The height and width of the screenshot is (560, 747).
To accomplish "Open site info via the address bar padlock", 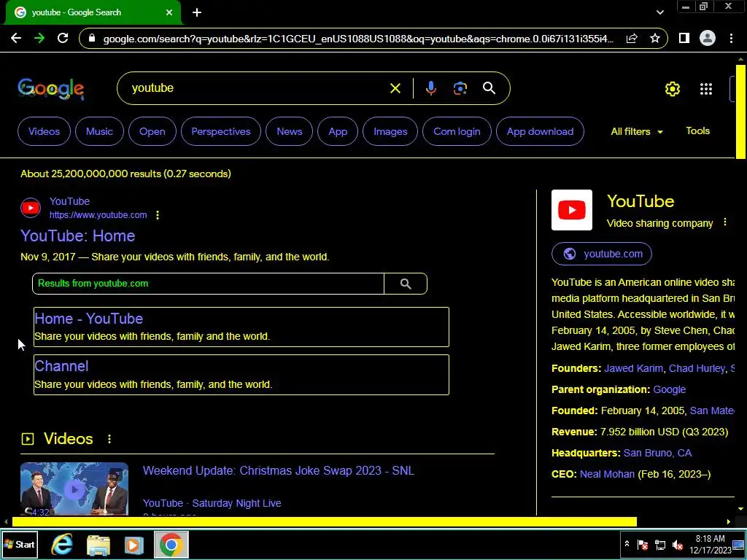I will click(92, 39).
